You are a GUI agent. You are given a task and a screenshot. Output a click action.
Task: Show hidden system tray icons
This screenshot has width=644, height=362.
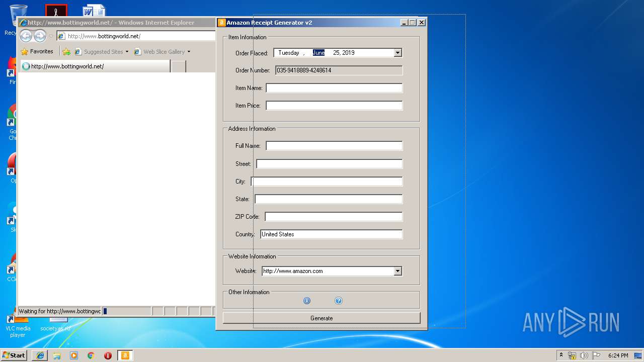[x=561, y=355]
